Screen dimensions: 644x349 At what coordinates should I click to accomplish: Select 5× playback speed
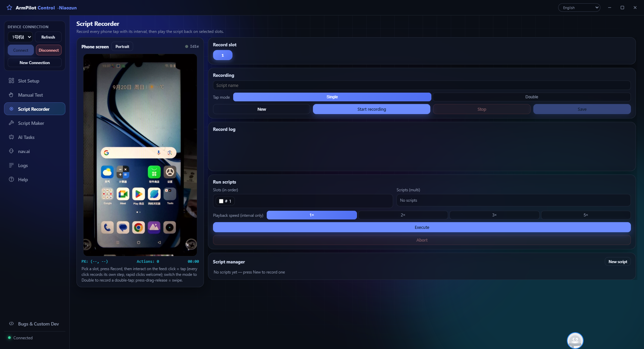tap(586, 215)
